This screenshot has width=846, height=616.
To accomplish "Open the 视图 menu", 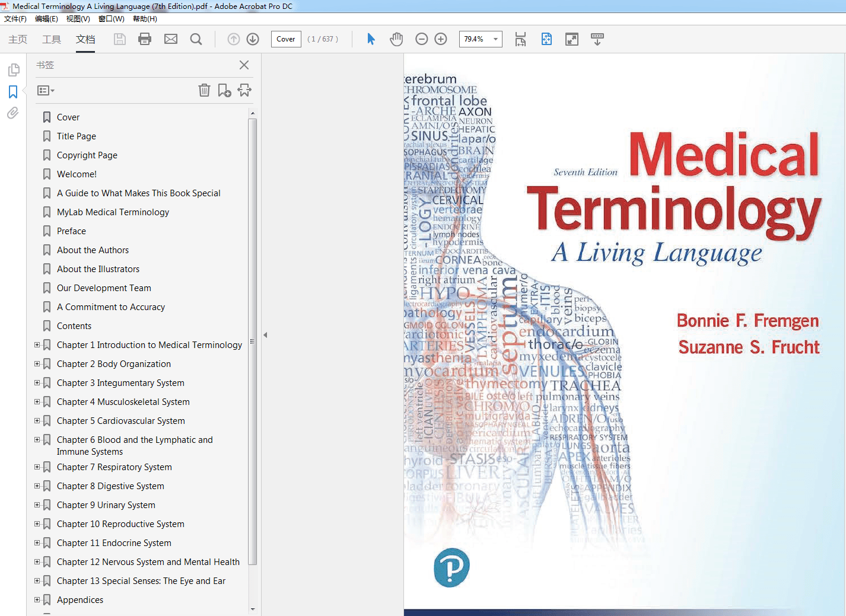I will click(x=78, y=18).
